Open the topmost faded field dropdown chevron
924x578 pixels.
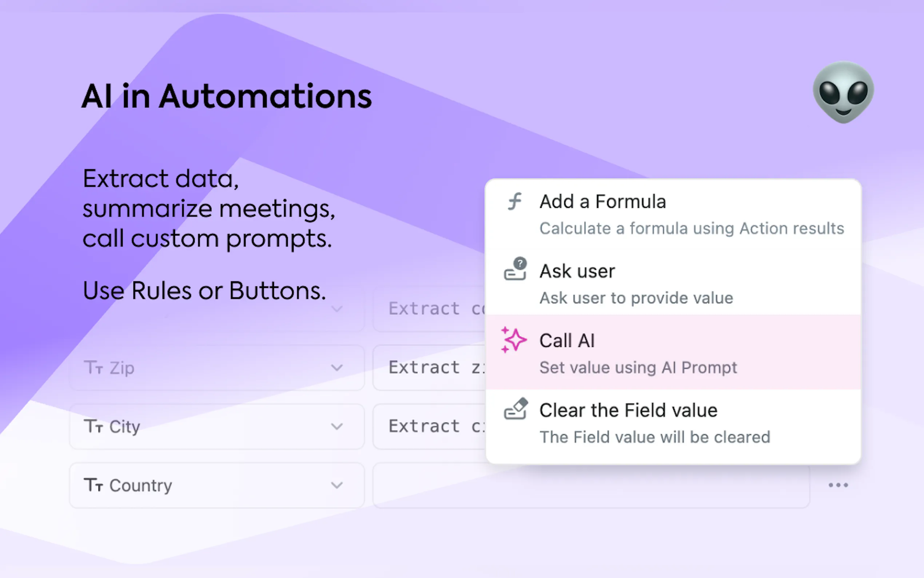336,309
